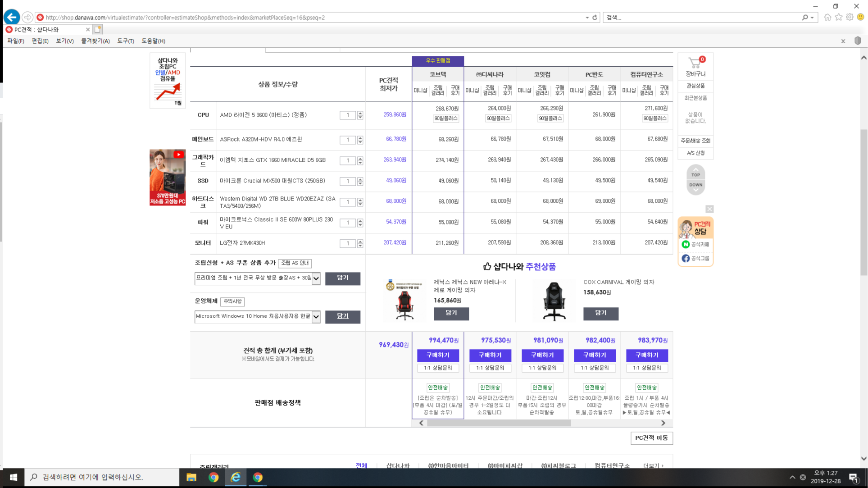Refresh the page with reload icon

click(x=595, y=18)
